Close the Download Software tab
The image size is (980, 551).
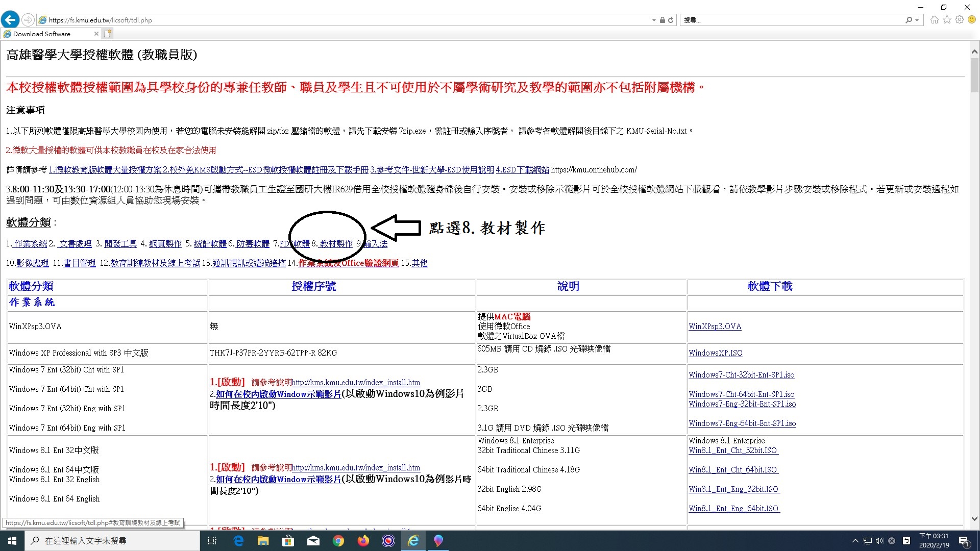point(96,34)
